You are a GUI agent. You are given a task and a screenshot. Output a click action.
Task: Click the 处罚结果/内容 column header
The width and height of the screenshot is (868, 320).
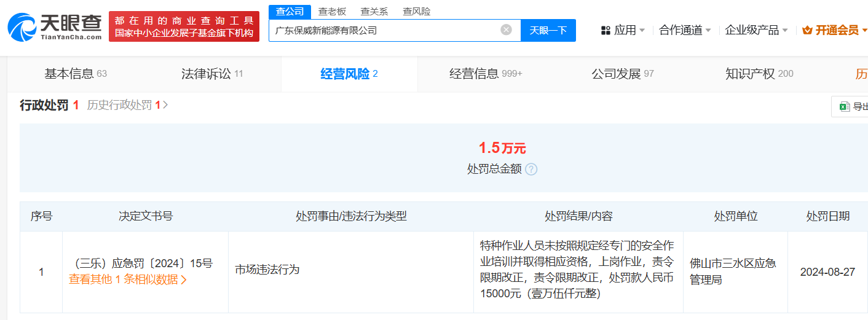tap(578, 216)
